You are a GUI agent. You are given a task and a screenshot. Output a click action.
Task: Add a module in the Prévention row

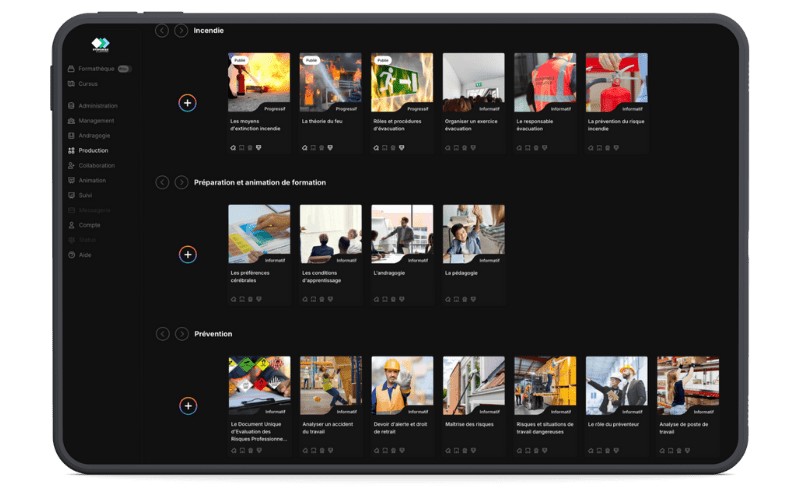(188, 405)
